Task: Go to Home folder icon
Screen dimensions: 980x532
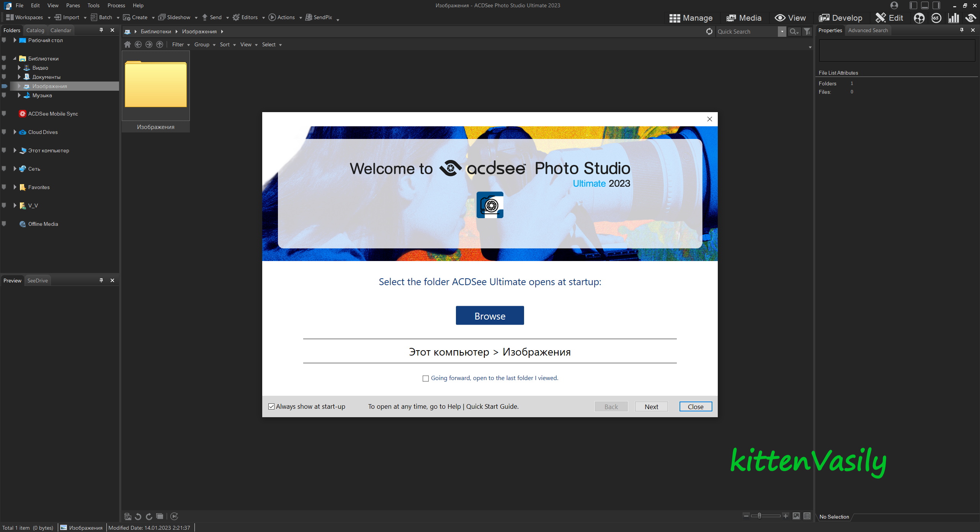Action: tap(127, 44)
